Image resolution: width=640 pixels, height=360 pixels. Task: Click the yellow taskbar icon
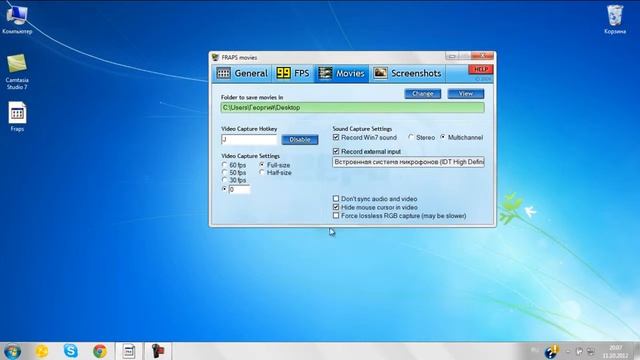click(42, 351)
